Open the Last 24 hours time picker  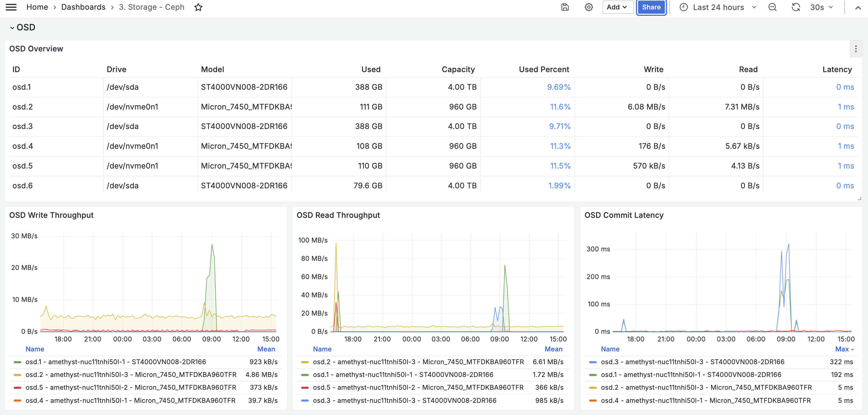718,7
